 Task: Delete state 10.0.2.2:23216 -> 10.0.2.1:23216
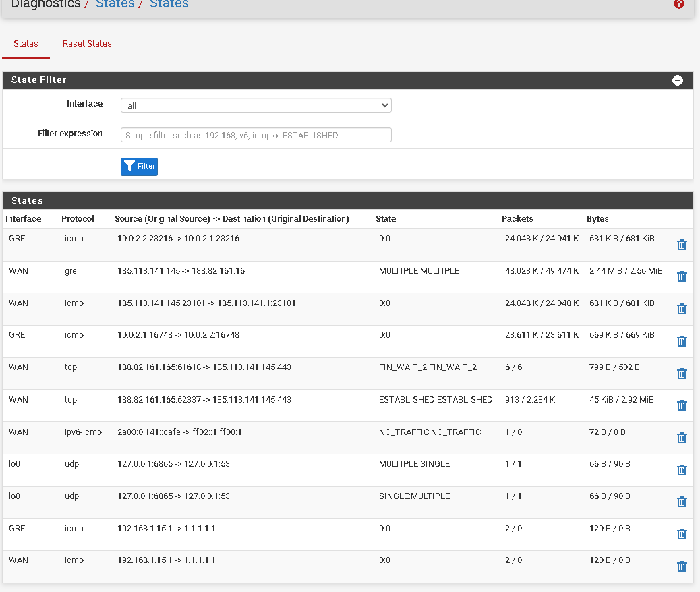pos(681,245)
